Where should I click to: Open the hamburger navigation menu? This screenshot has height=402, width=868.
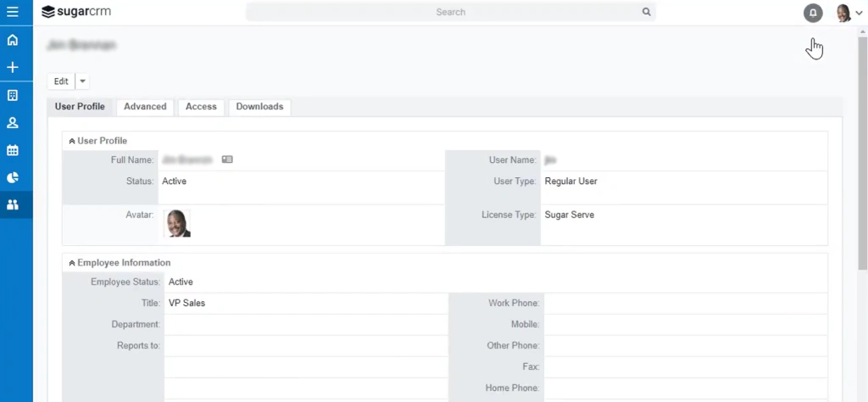tap(12, 12)
